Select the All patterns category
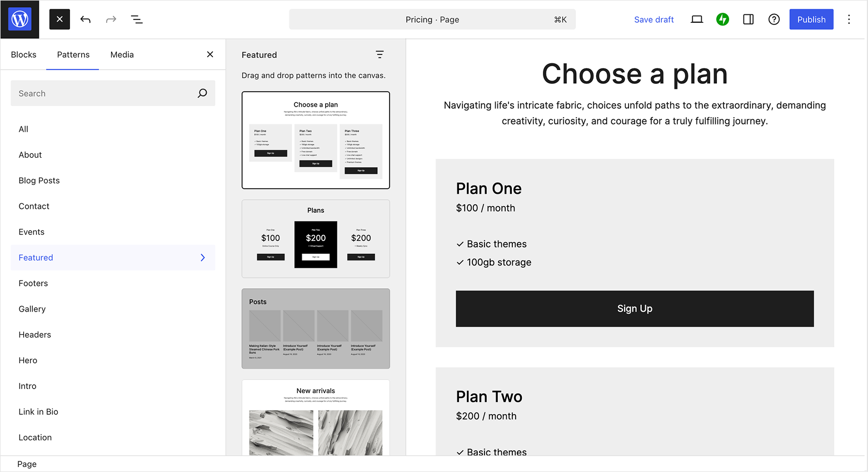 point(113,129)
